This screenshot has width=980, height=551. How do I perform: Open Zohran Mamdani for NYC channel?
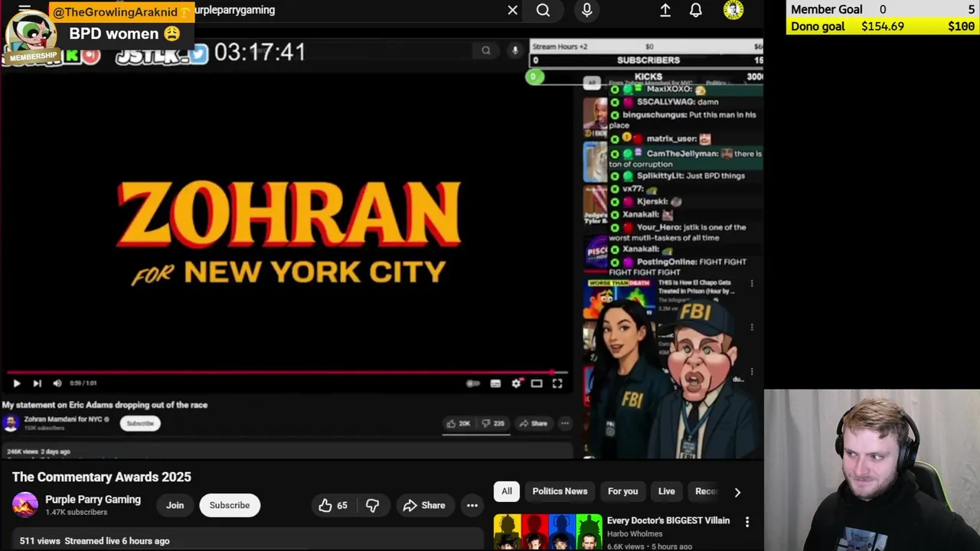coord(66,419)
